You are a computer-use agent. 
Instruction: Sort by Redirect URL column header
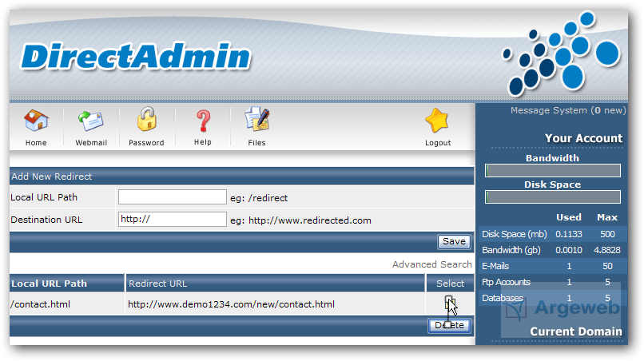pos(157,284)
